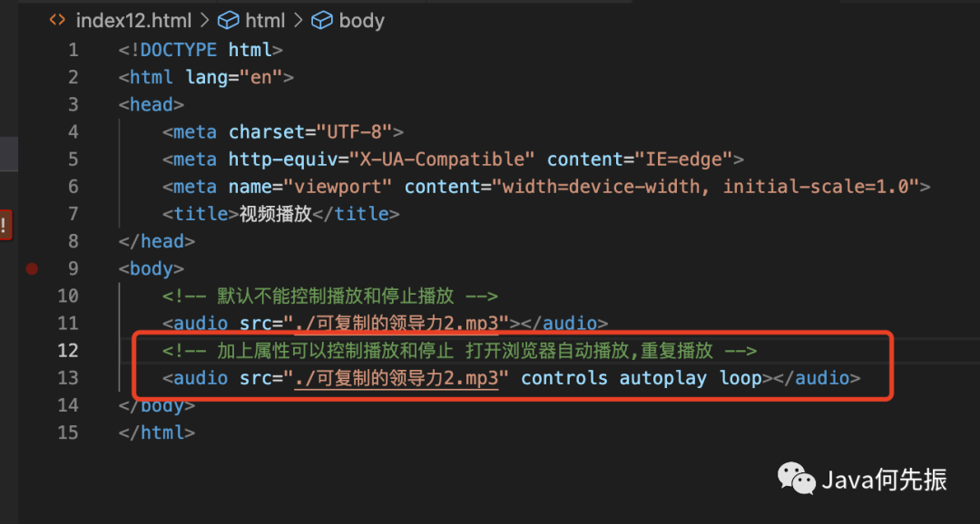
Task: Click the autoplay attribute in the audio tag
Action: (662, 377)
